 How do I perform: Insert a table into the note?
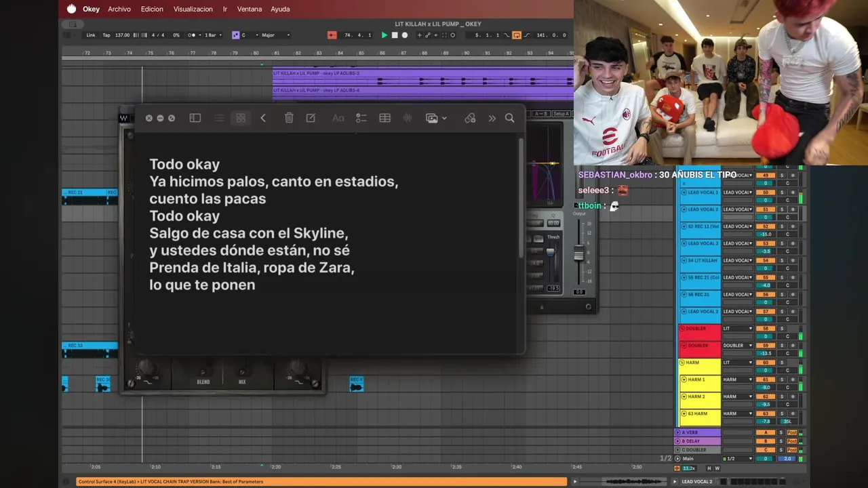click(x=384, y=118)
